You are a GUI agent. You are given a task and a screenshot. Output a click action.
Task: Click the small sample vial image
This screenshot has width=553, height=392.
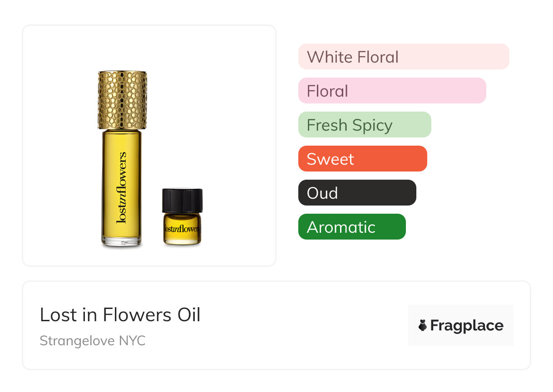pos(182,218)
